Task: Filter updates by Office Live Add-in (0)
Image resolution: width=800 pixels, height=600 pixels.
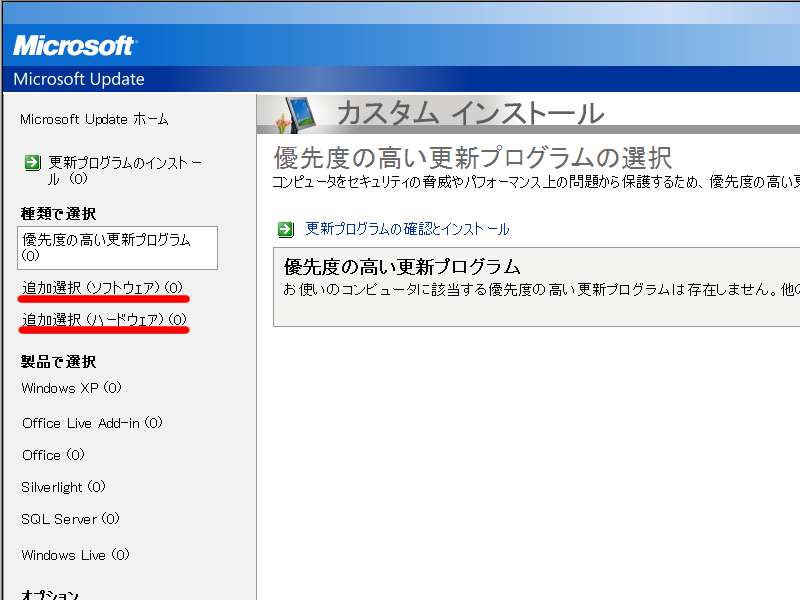Action: pos(92,423)
